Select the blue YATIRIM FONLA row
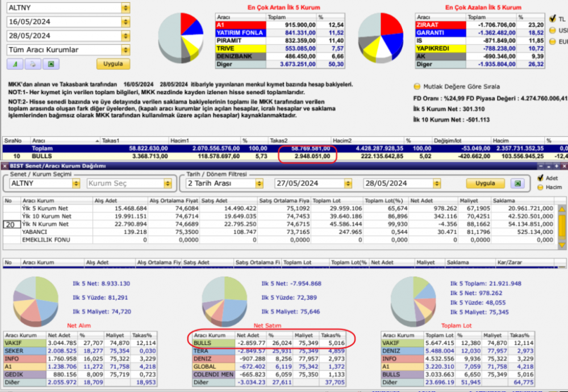 [x=280, y=33]
